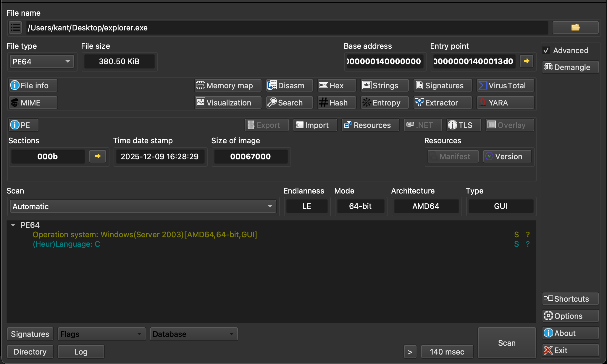Toggle the Advanced checkbox
Image resolution: width=607 pixels, height=364 pixels.
coord(546,51)
